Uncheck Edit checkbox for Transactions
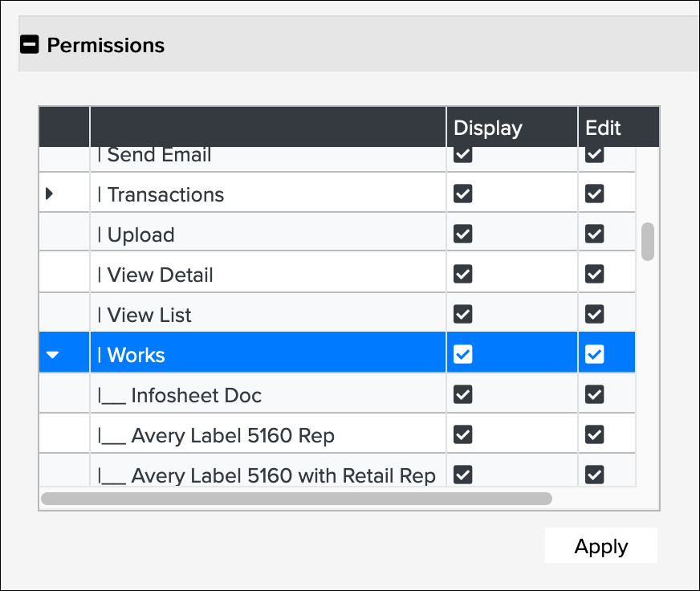This screenshot has width=700, height=591. pyautogui.click(x=594, y=194)
